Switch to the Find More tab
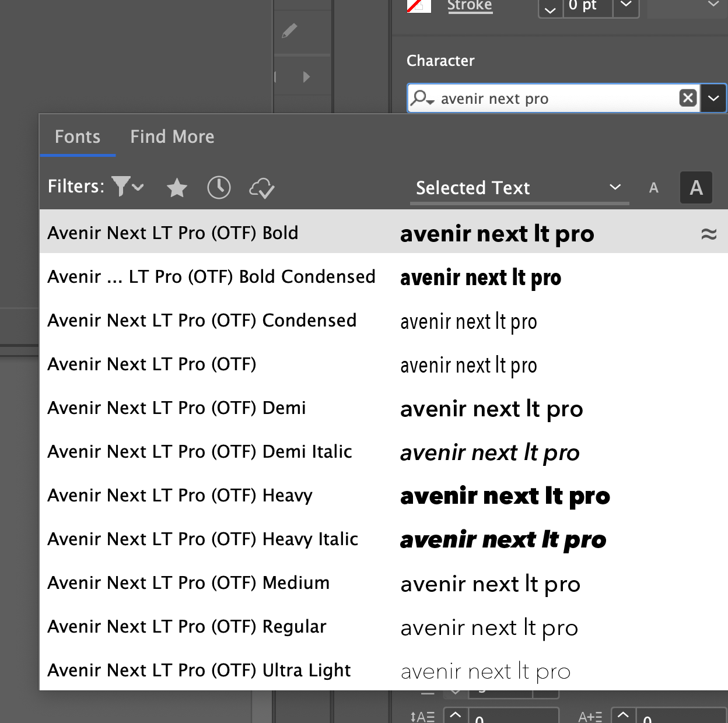The height and width of the screenshot is (723, 728). click(172, 136)
